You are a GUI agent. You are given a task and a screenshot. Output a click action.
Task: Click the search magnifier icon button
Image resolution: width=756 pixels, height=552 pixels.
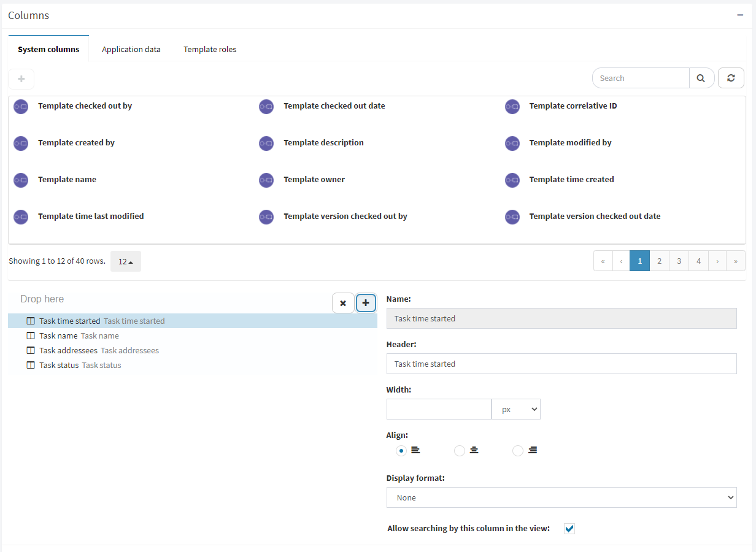tap(701, 78)
